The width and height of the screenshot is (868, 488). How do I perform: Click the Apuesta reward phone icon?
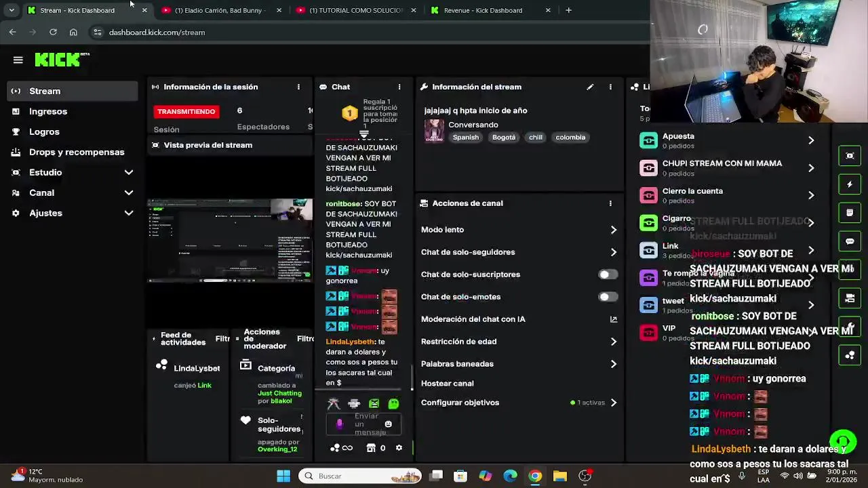(x=649, y=140)
